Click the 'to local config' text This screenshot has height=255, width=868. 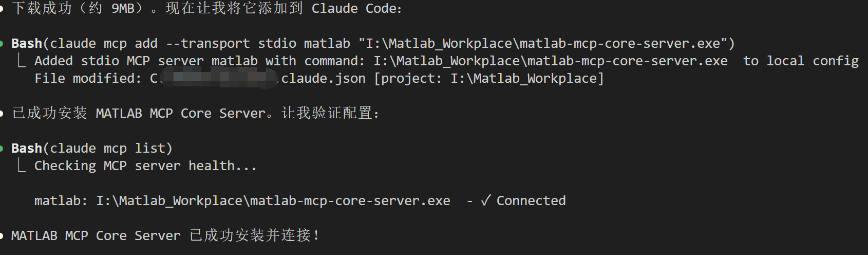[800, 61]
